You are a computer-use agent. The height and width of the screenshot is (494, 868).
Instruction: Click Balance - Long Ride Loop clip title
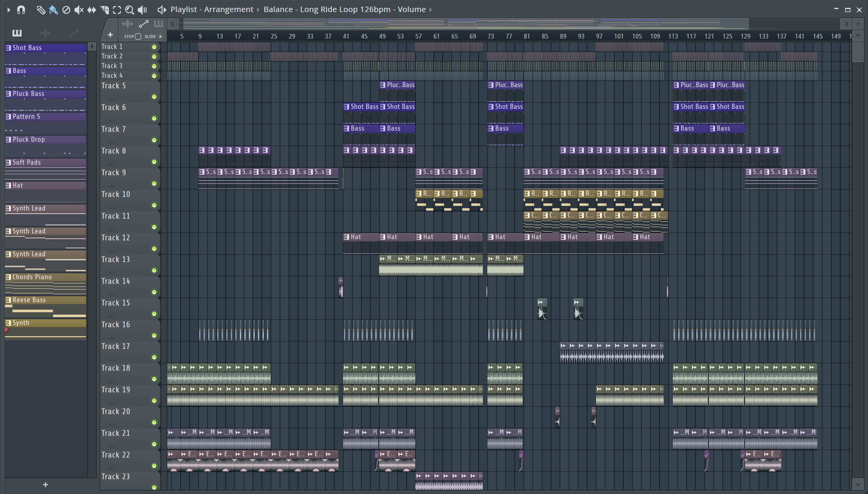pos(344,10)
